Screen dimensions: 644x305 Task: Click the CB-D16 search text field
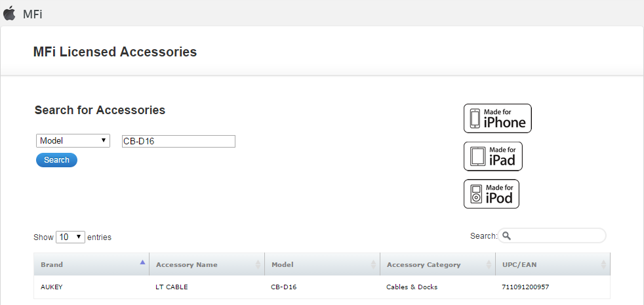[x=178, y=142]
